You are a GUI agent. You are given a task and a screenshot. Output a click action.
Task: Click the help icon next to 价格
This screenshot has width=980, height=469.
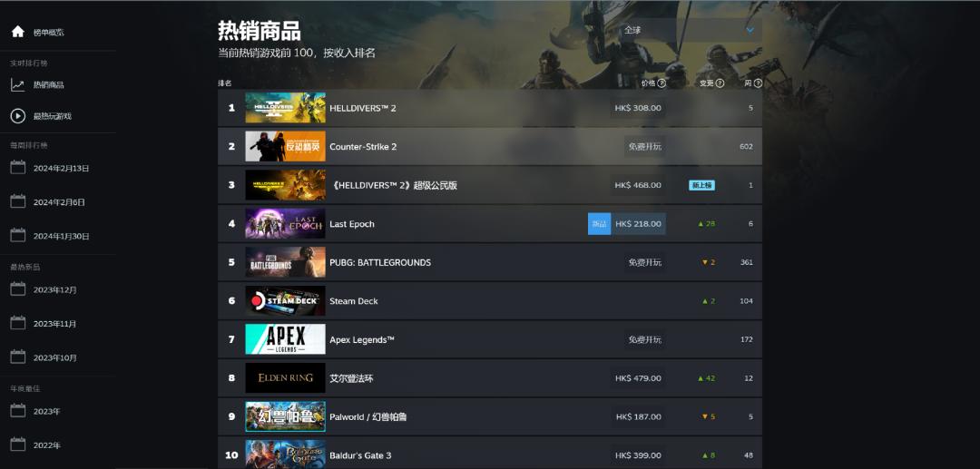click(661, 83)
